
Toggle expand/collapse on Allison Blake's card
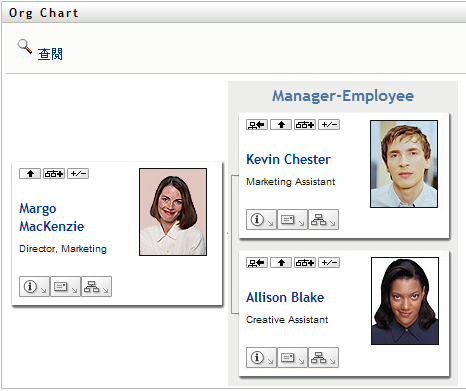pos(329,263)
